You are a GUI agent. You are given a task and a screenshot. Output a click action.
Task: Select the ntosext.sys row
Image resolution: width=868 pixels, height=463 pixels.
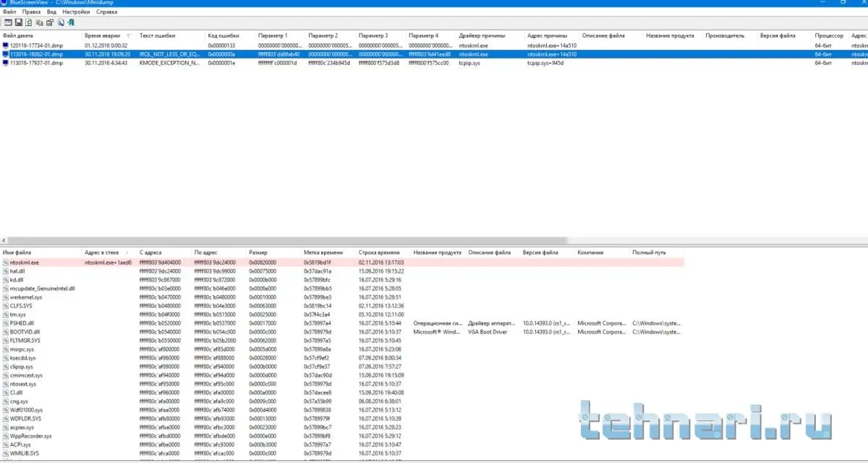pos(342,384)
